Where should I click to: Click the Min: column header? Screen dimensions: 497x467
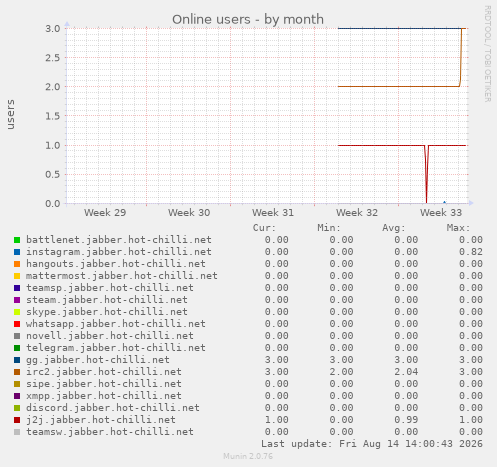[329, 228]
